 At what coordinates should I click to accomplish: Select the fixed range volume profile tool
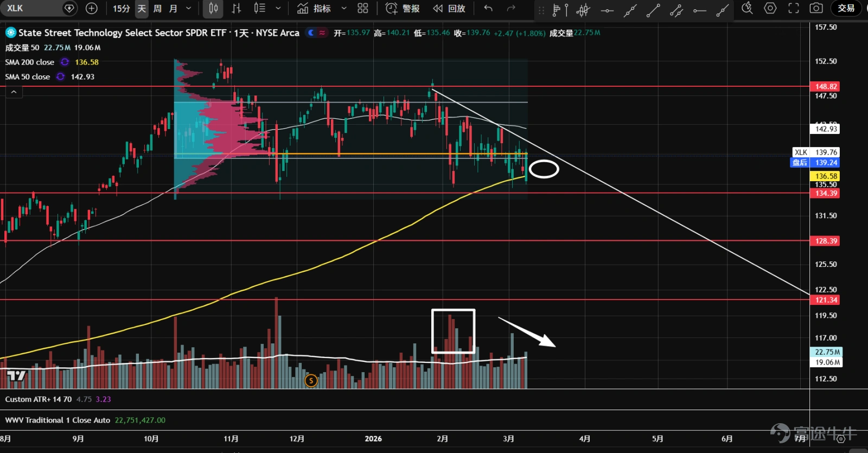560,9
